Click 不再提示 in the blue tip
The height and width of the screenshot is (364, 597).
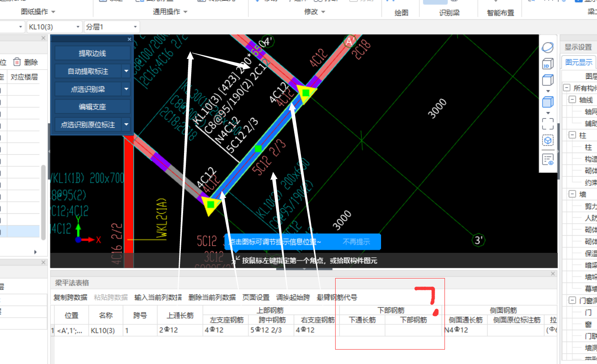point(356,242)
